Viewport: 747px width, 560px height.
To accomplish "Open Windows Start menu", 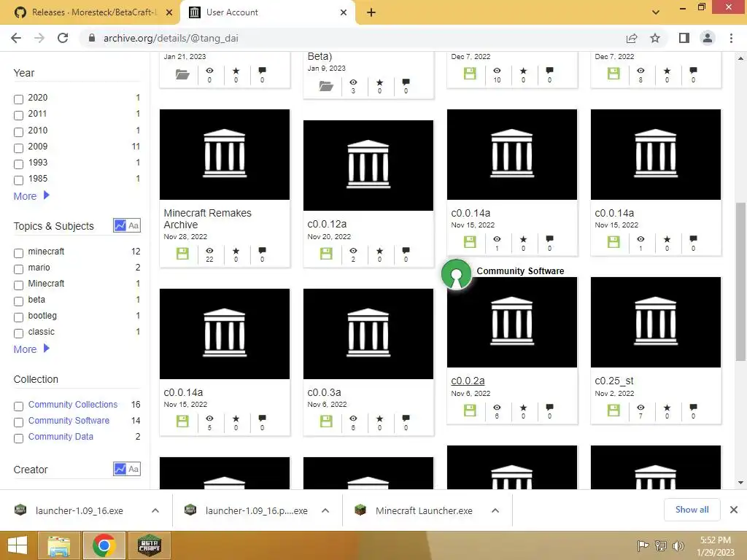I will pyautogui.click(x=18, y=545).
